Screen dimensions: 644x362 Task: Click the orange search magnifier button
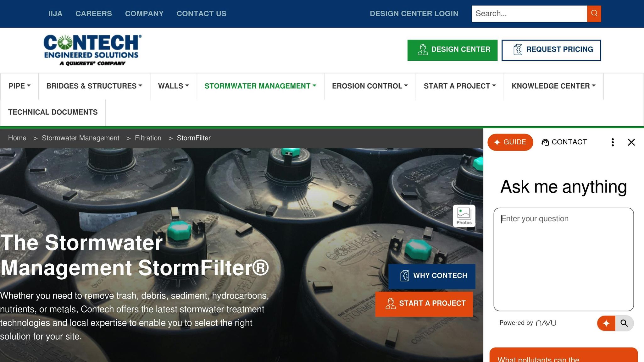pos(594,14)
